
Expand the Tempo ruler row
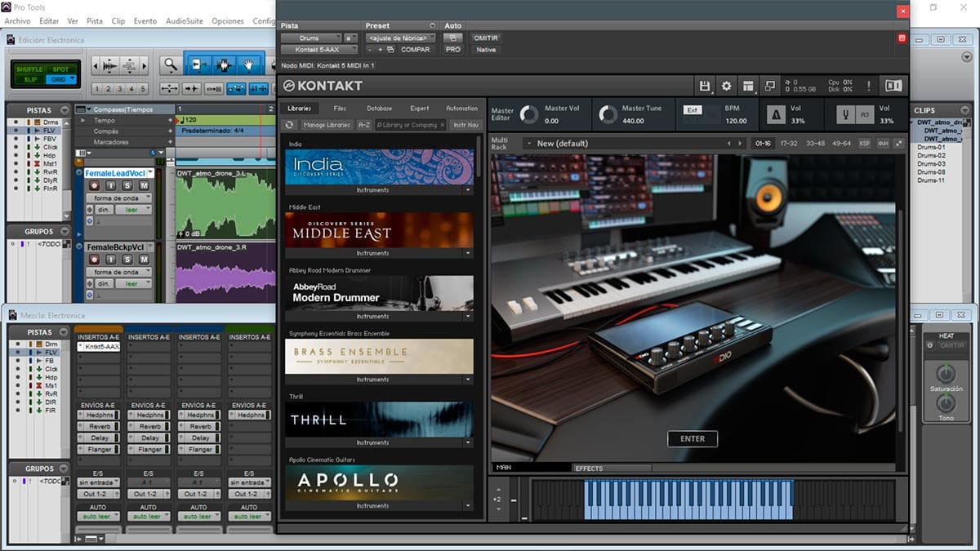coord(82,120)
